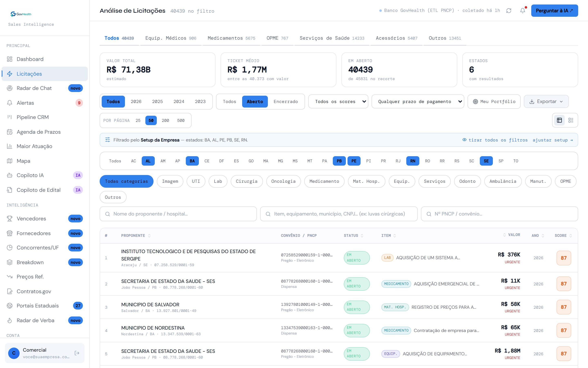This screenshot has width=588, height=368.
Task: Click the Perguntar à IA button
Action: click(x=555, y=11)
